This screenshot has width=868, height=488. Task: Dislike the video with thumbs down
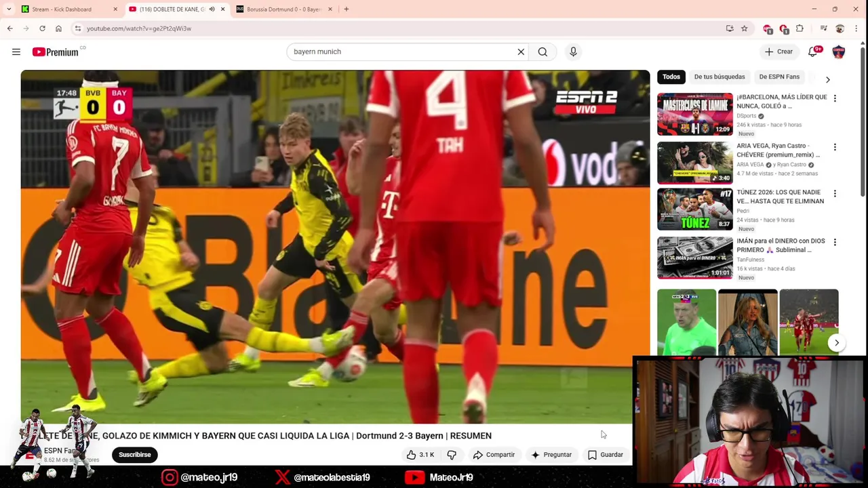[x=452, y=455]
